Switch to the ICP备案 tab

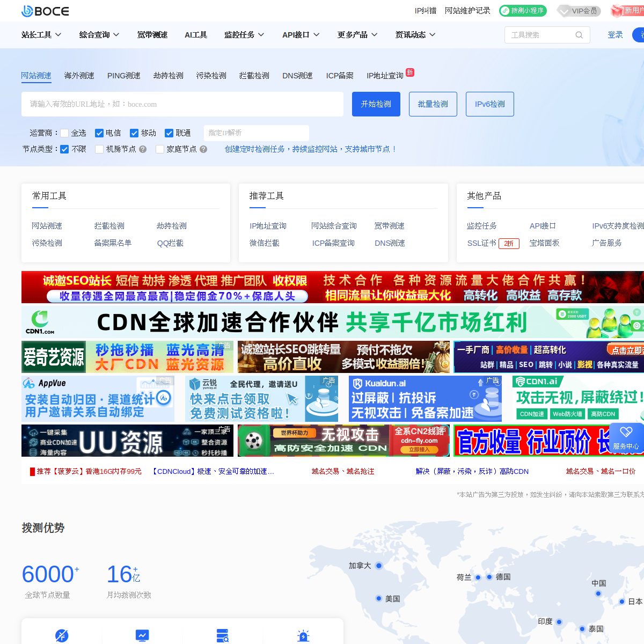(x=340, y=76)
